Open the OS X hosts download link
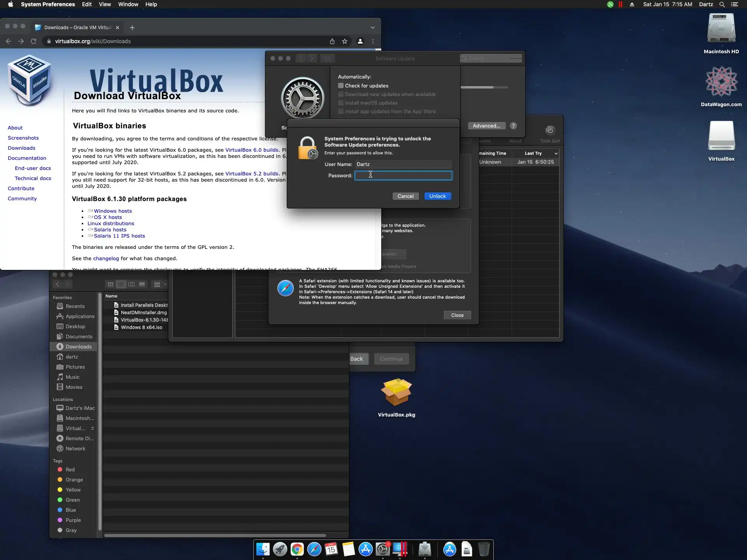This screenshot has height=560, width=747. [108, 217]
